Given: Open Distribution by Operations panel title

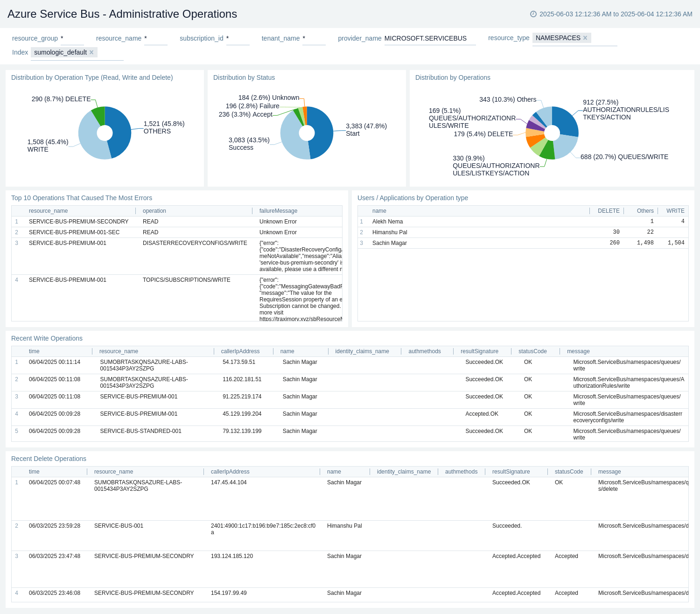Looking at the screenshot, I should pos(453,77).
